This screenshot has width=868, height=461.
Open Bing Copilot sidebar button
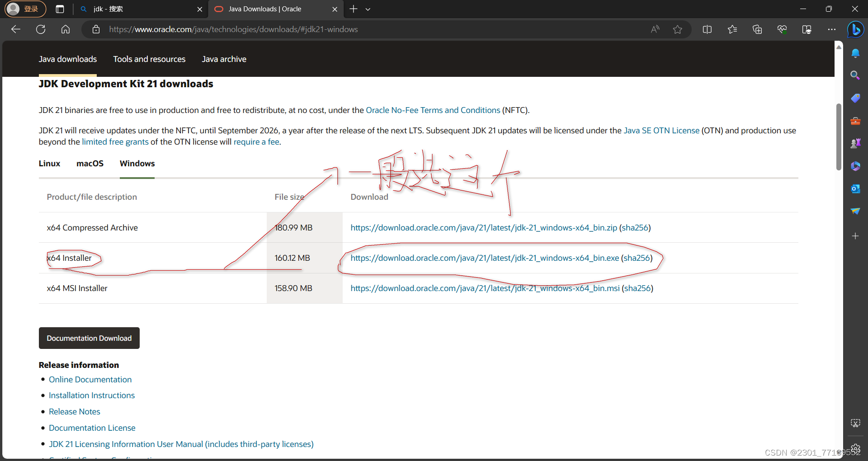coord(855,30)
